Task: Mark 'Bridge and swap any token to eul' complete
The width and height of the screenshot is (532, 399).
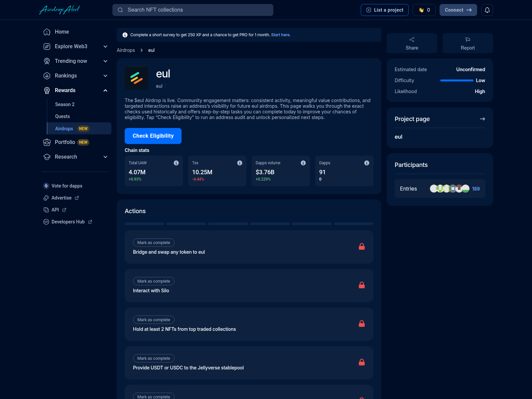Action: pyautogui.click(x=153, y=242)
